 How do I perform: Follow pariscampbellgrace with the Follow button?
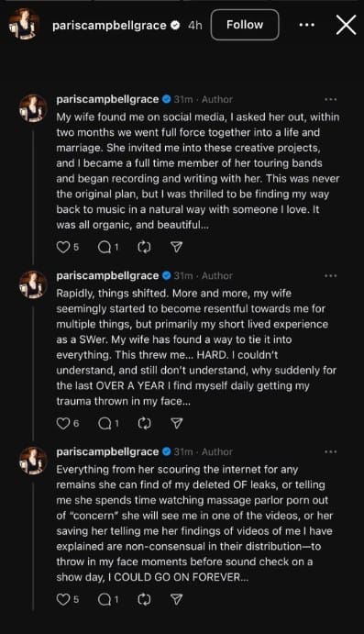tap(245, 25)
